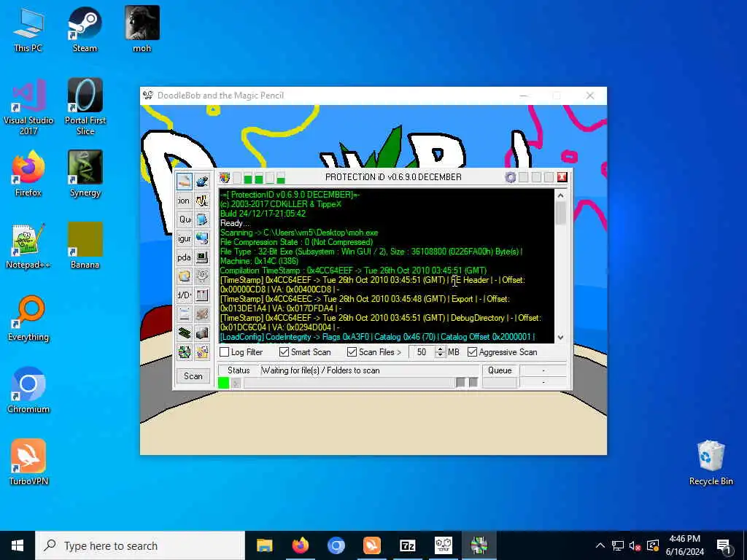Disable the Smart Scan checkbox
Viewport: 747px width, 560px height.
pos(284,352)
